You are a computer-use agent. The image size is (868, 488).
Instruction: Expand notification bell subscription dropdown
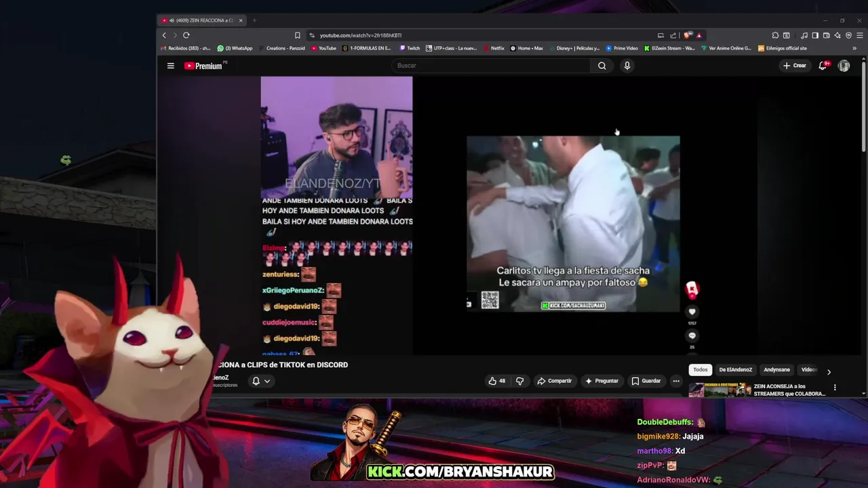261,381
